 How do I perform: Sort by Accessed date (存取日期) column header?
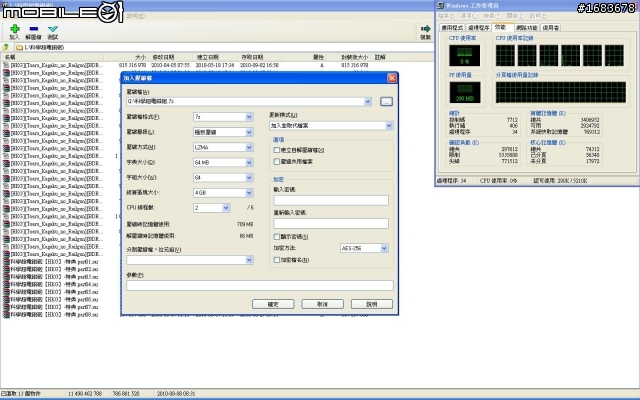259,57
